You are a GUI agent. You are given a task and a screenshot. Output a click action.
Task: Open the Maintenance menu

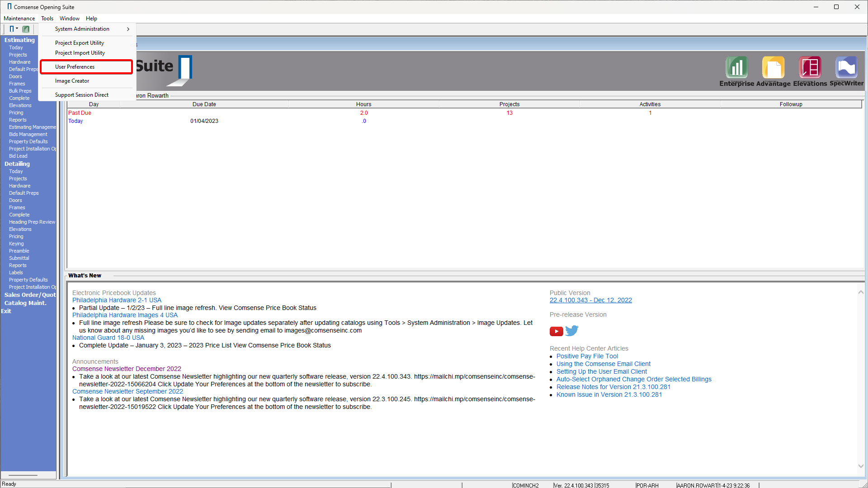click(19, 19)
